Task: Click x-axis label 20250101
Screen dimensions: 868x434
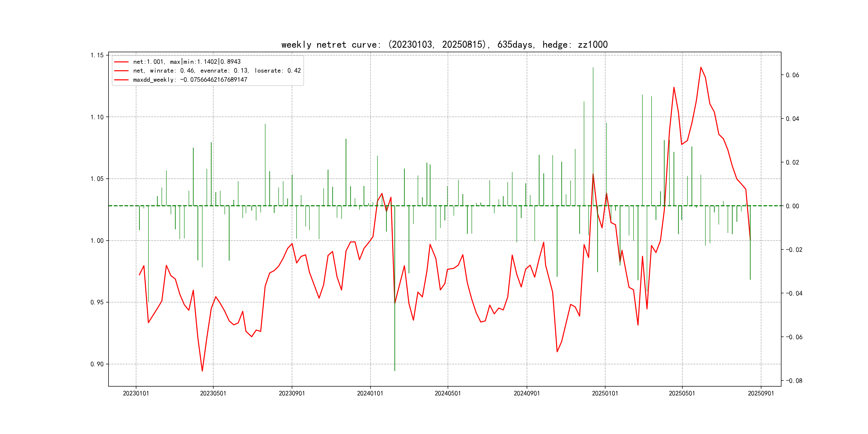Action: 605,394
